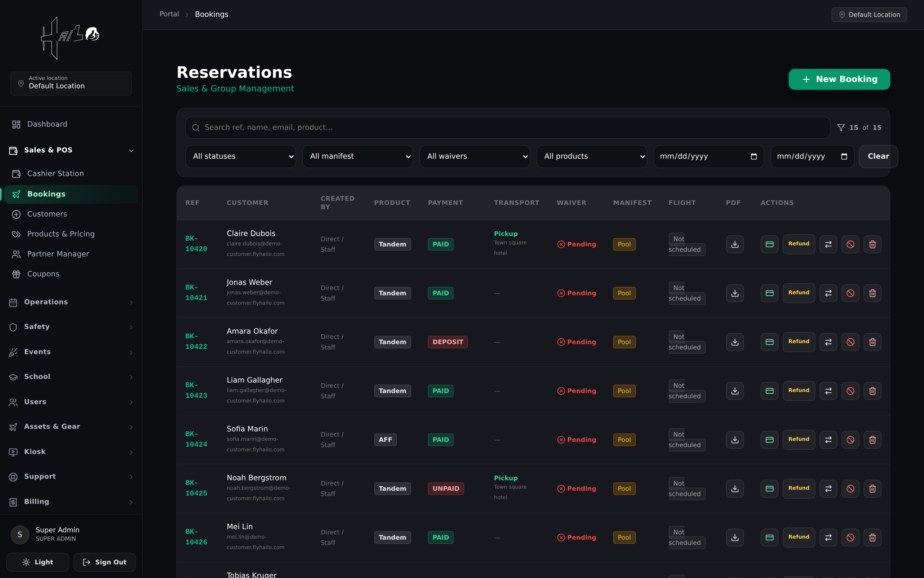Click the filter funnel icon beside 15 of 15
This screenshot has width=924, height=578.
point(841,128)
